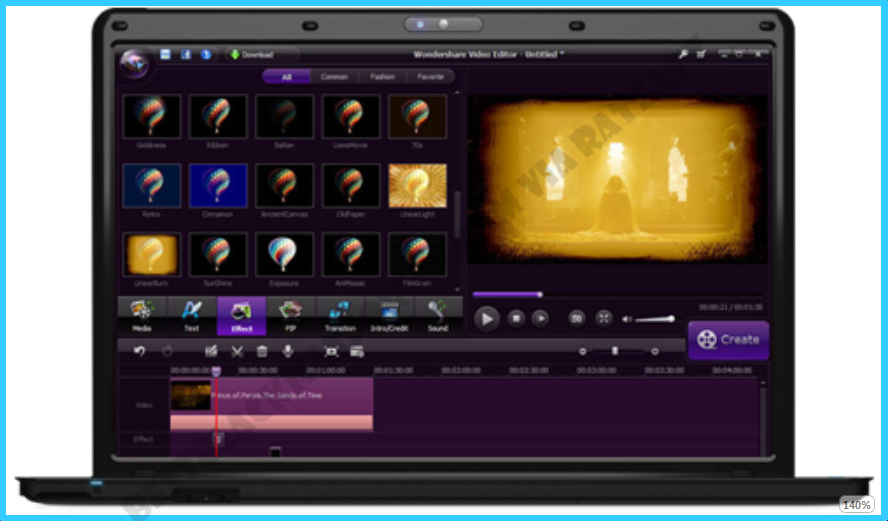Screen dimensions: 888x521
Task: Open the Media panel
Action: [142, 315]
